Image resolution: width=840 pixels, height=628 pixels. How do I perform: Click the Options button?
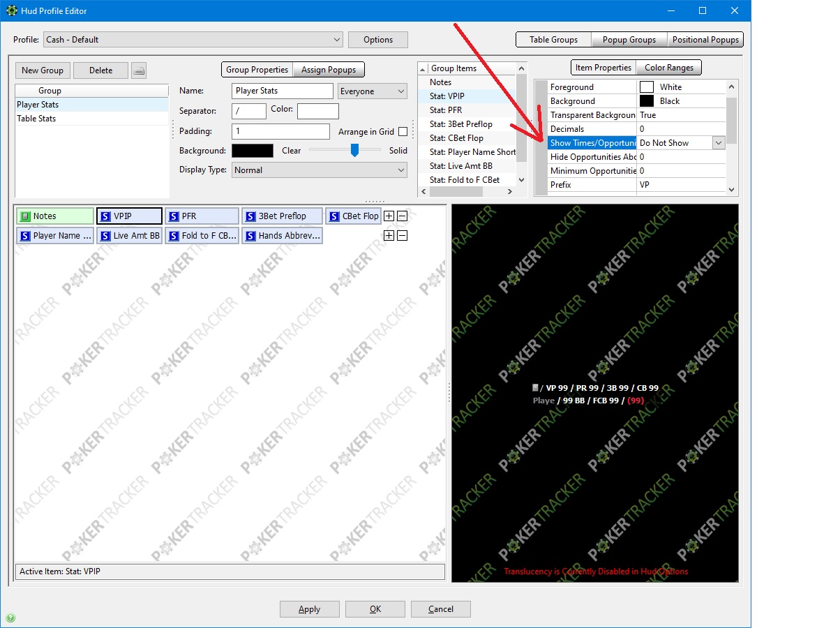click(x=378, y=40)
